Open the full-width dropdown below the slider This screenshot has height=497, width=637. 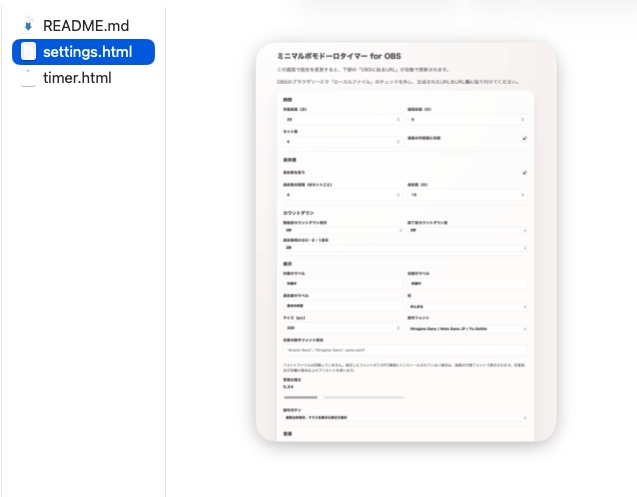[x=405, y=417]
